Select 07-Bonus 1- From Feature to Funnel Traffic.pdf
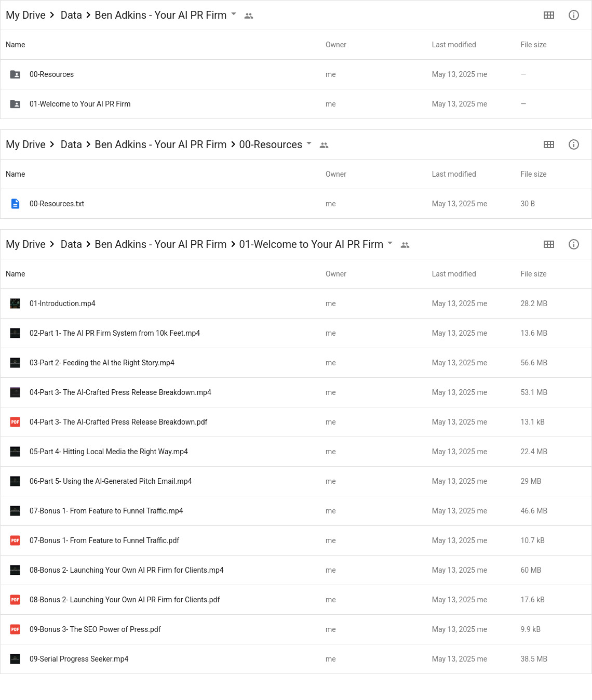The height and width of the screenshot is (700, 592). (x=296, y=540)
